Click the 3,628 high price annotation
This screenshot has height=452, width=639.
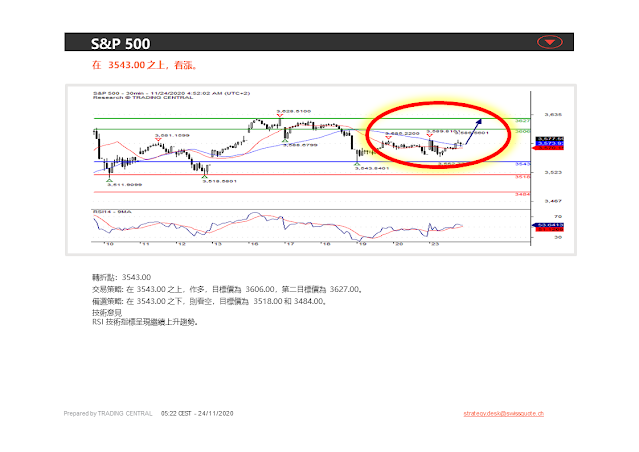293,111
